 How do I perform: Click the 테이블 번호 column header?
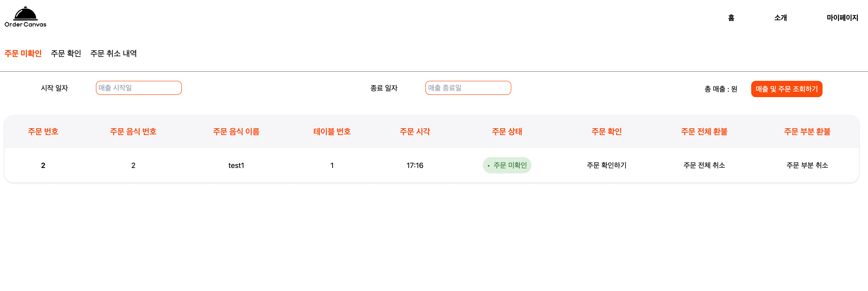332,131
